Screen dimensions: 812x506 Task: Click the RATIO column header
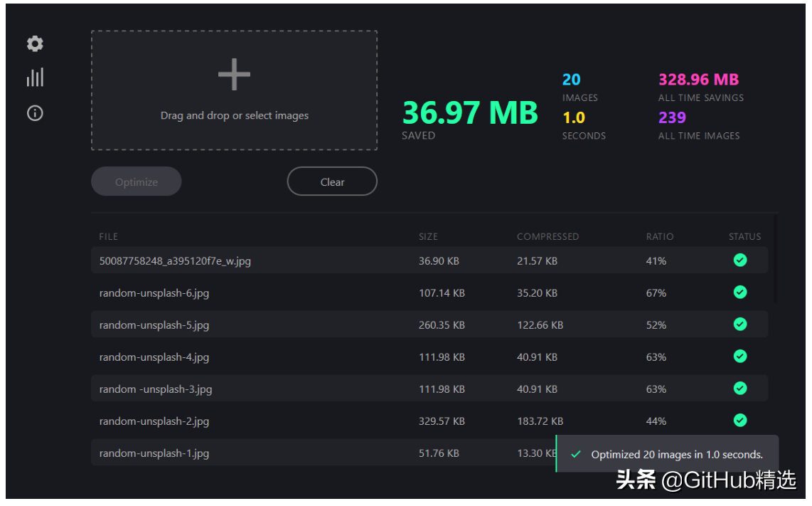click(660, 236)
